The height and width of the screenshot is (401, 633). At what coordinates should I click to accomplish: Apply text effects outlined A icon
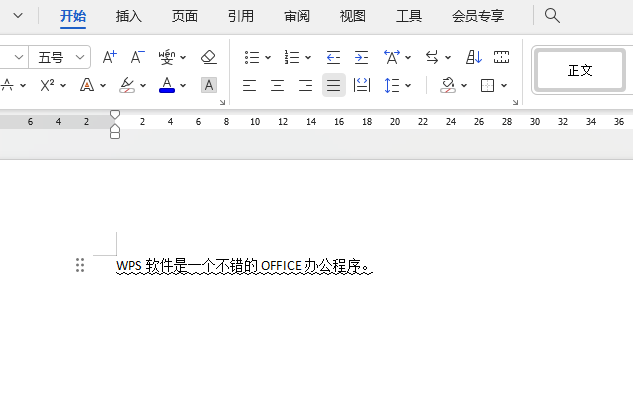tap(87, 85)
